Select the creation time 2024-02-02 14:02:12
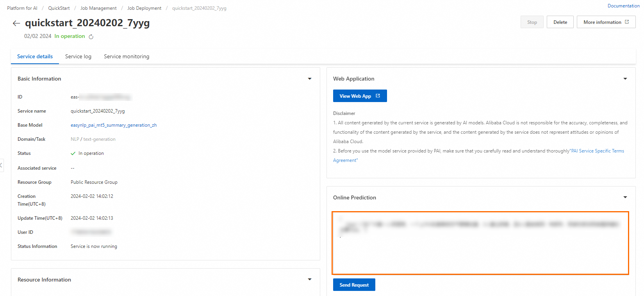Screen dimensions: 644x296 point(92,196)
